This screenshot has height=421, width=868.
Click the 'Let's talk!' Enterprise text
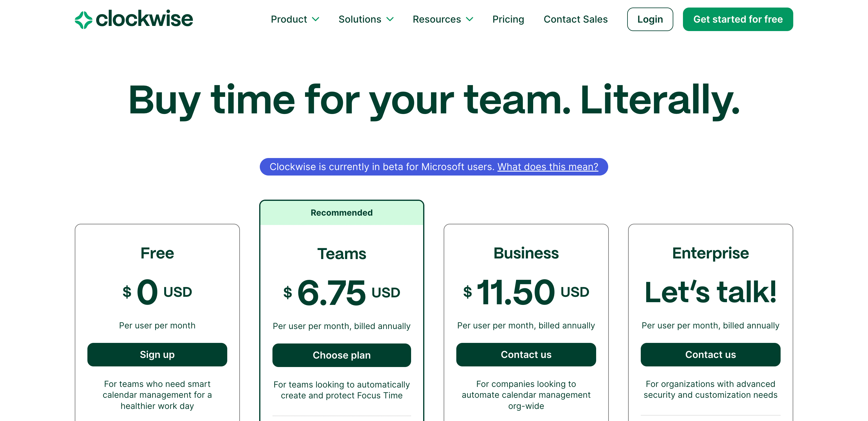[x=710, y=291]
